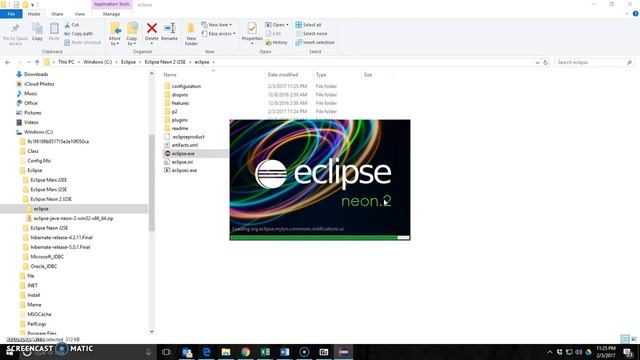Open Word from the taskbar

[284, 352]
